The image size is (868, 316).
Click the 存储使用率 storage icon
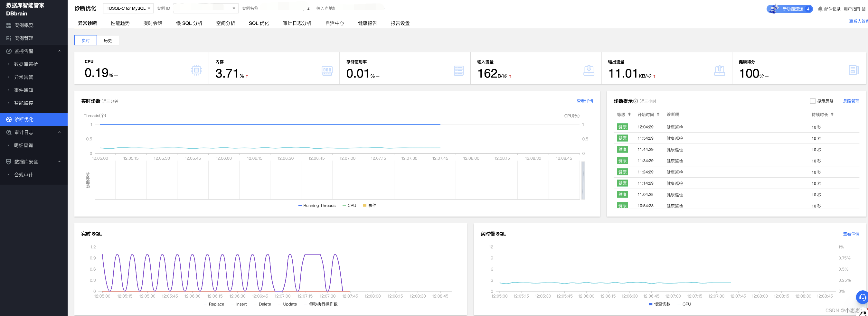click(x=458, y=70)
